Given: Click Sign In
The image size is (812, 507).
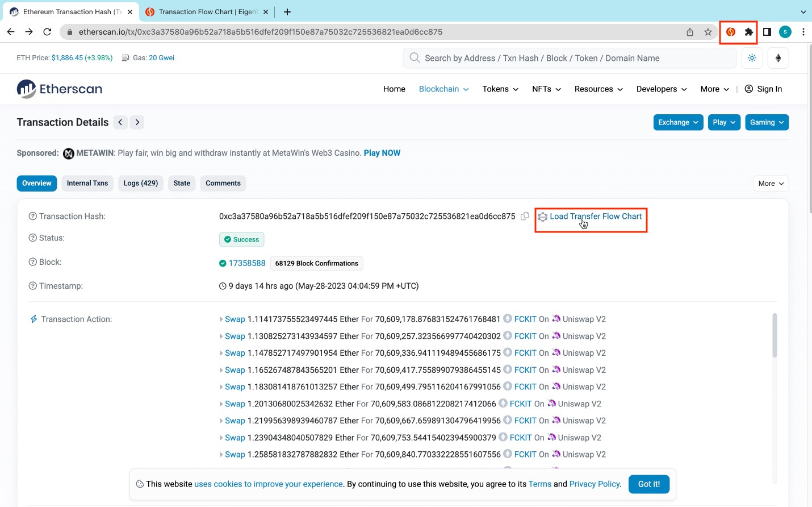Looking at the screenshot, I should point(763,89).
